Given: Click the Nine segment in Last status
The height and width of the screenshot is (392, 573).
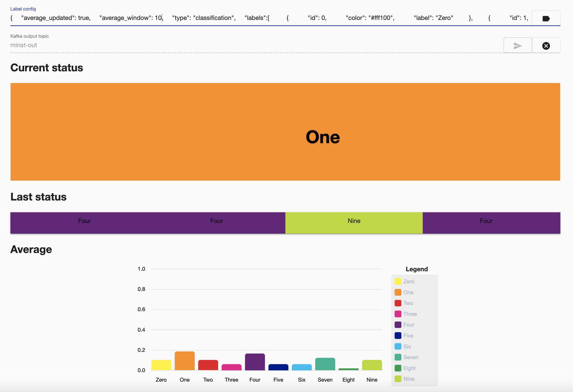Looking at the screenshot, I should pos(354,223).
